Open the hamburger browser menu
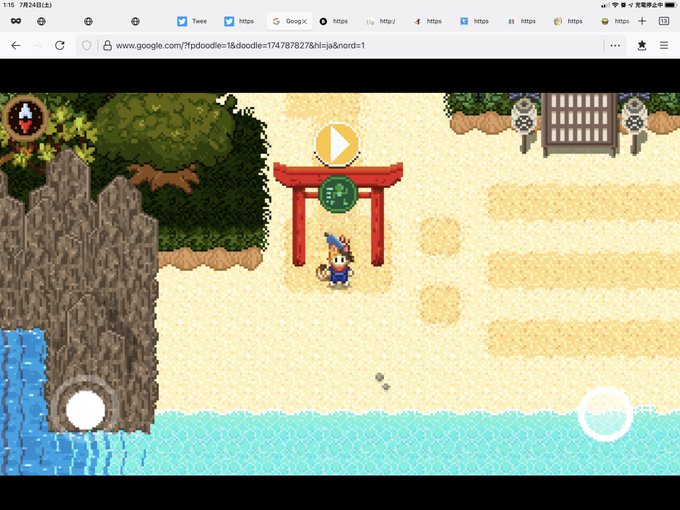 click(664, 45)
